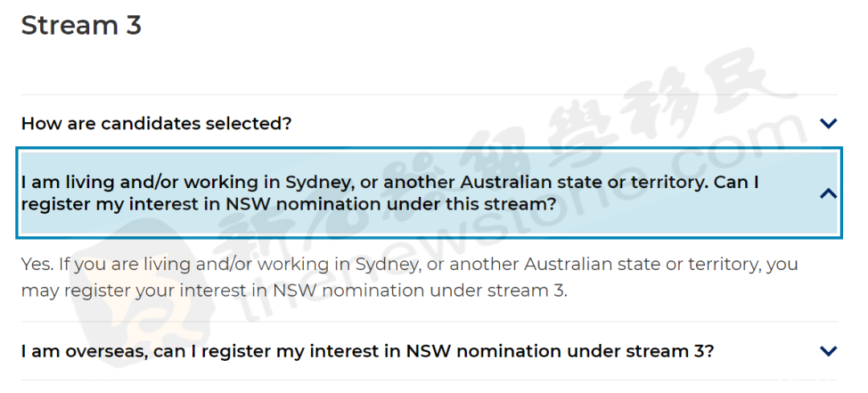Click 'register my interest in NSW nomination under this stream?' line

pos(289,204)
